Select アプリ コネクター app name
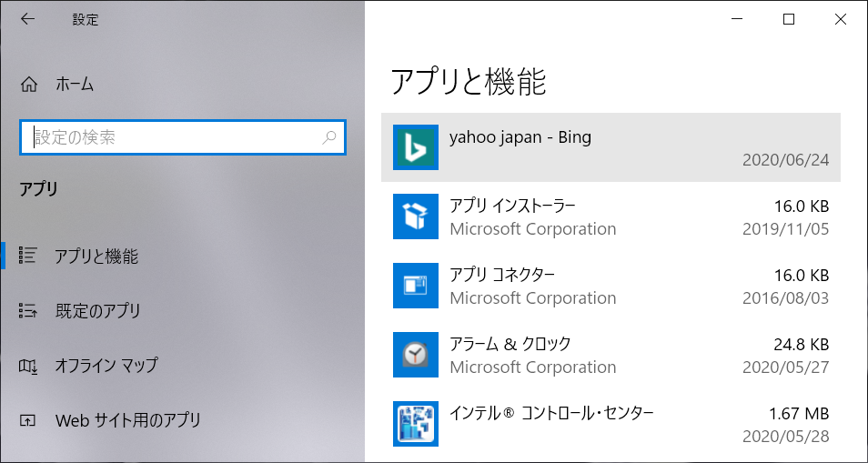This screenshot has height=463, width=868. [502, 275]
